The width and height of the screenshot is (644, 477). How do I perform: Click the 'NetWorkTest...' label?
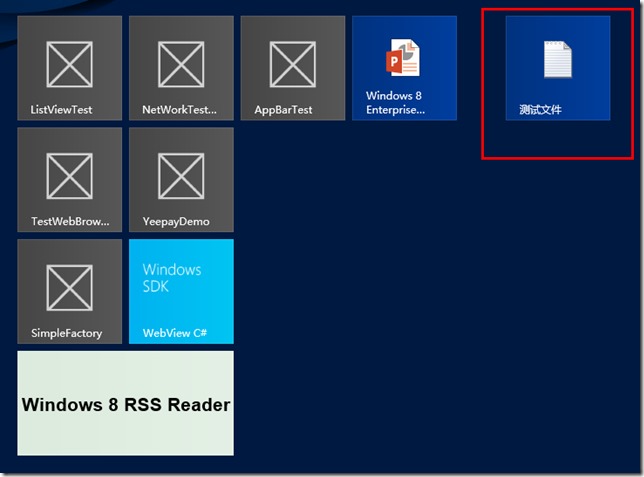[179, 110]
